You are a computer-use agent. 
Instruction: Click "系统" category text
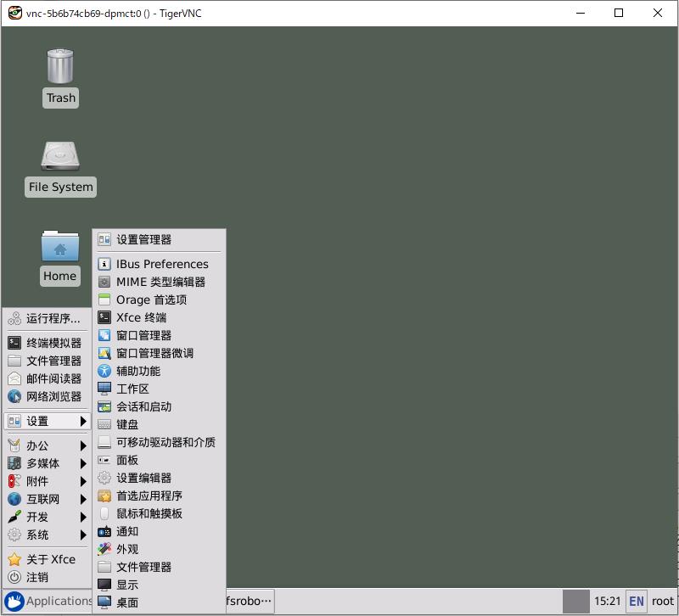(x=37, y=535)
